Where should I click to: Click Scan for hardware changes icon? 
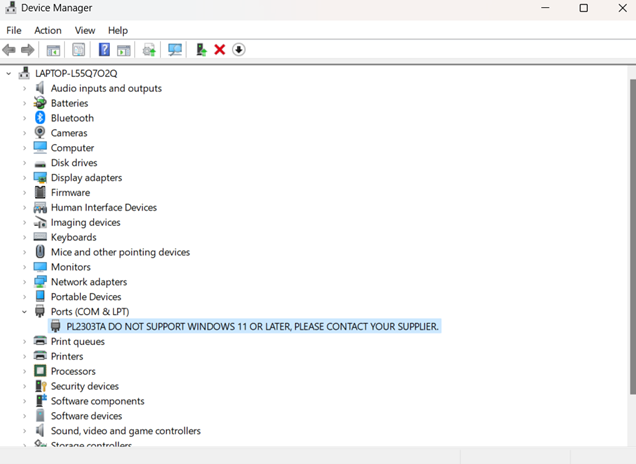(175, 50)
